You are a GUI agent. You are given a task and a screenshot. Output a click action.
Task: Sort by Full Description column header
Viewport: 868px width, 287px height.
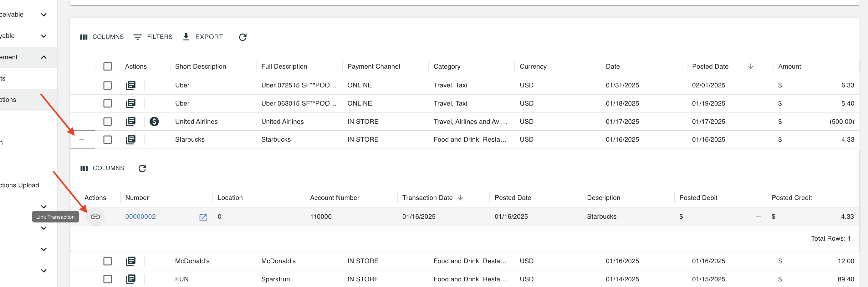pyautogui.click(x=284, y=66)
